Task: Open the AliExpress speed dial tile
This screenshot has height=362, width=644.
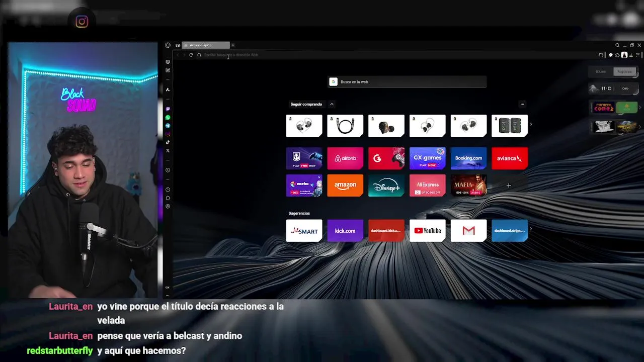Action: click(428, 186)
